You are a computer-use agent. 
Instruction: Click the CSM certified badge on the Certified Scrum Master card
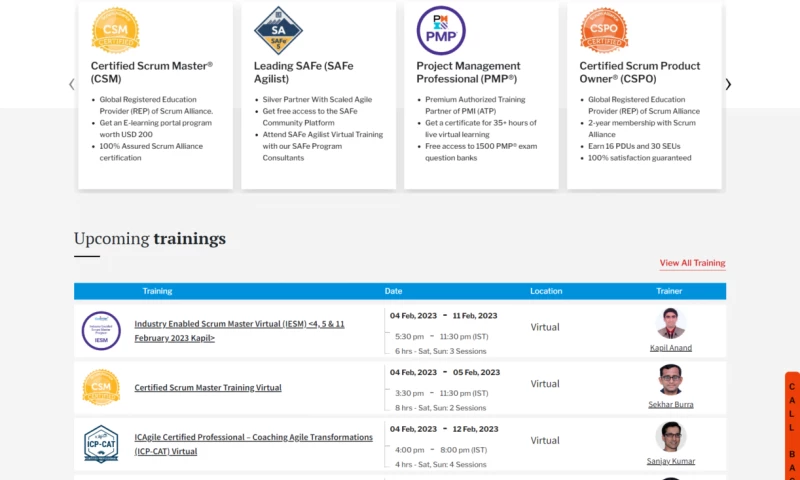point(115,30)
